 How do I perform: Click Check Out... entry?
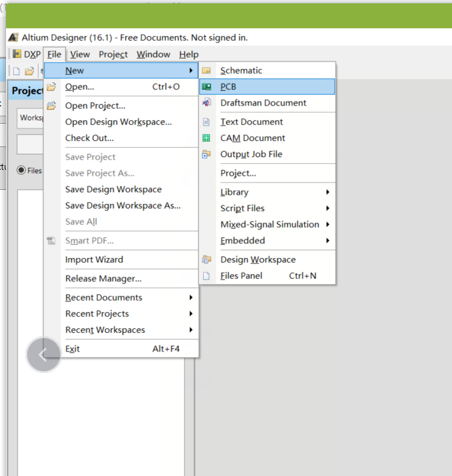pos(122,138)
